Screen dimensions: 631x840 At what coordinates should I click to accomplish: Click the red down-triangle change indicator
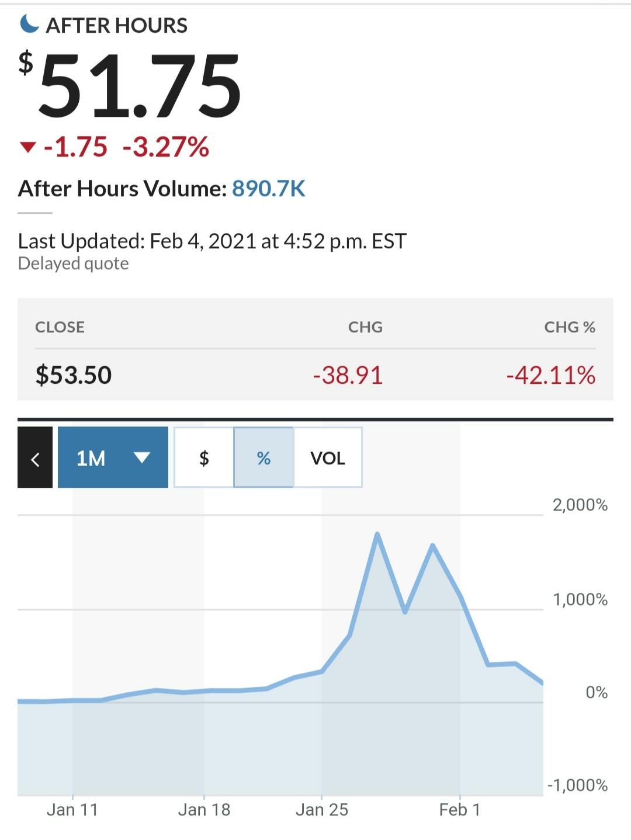28,147
